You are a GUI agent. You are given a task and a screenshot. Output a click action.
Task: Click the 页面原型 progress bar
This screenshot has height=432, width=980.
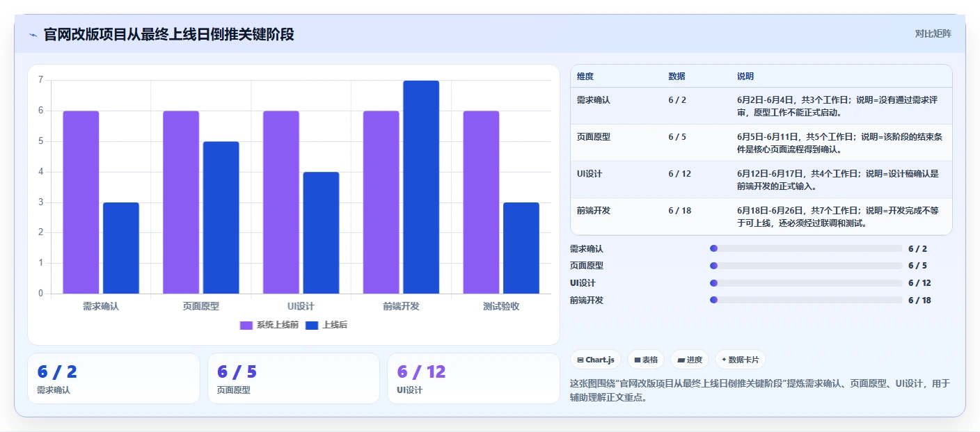click(806, 266)
